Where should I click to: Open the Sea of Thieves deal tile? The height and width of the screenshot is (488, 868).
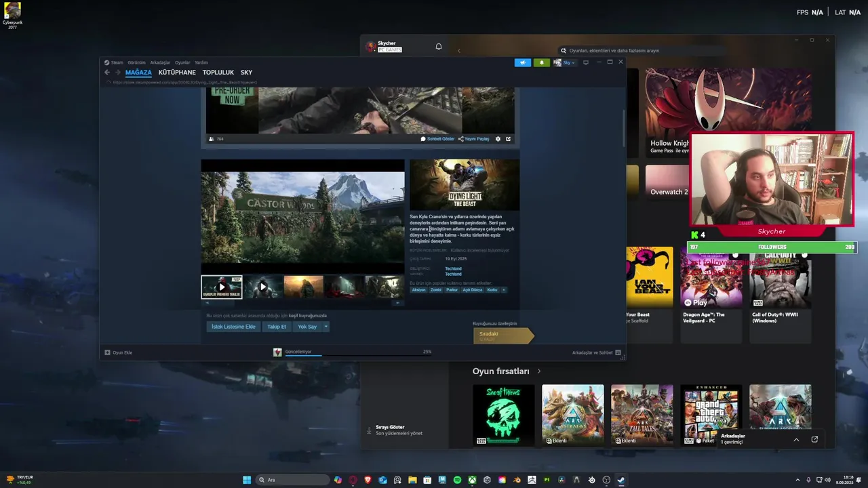pyautogui.click(x=503, y=415)
